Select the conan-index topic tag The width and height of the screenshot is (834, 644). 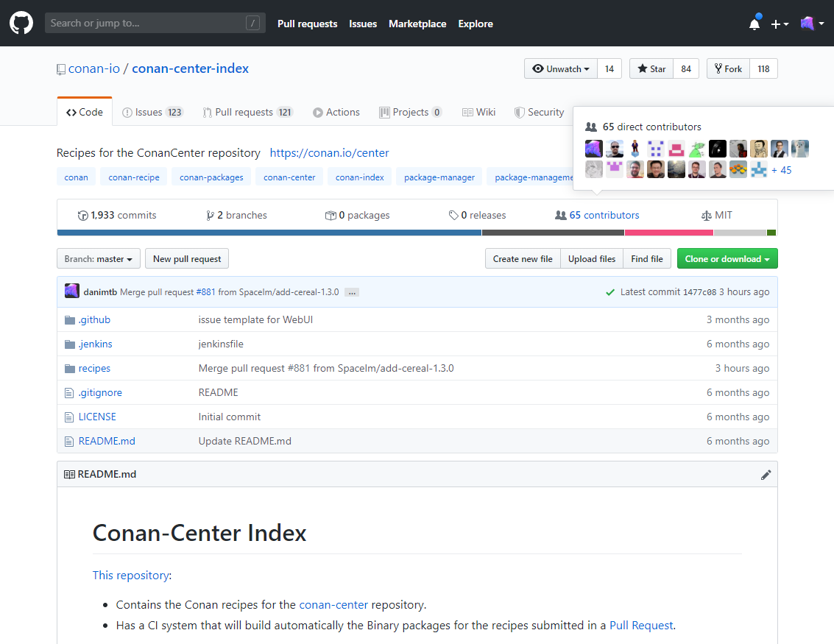coord(359,177)
